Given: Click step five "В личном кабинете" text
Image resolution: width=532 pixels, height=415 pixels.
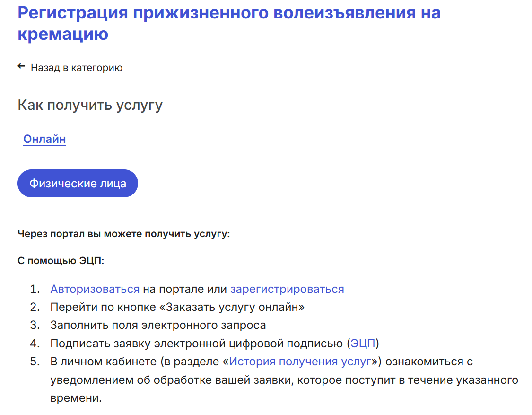Looking at the screenshot, I should (104, 362).
